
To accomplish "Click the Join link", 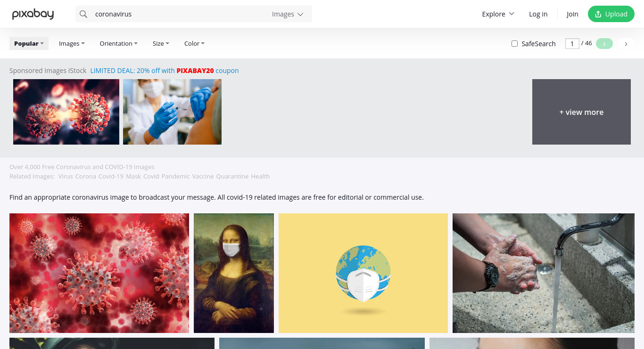I will click(x=572, y=14).
